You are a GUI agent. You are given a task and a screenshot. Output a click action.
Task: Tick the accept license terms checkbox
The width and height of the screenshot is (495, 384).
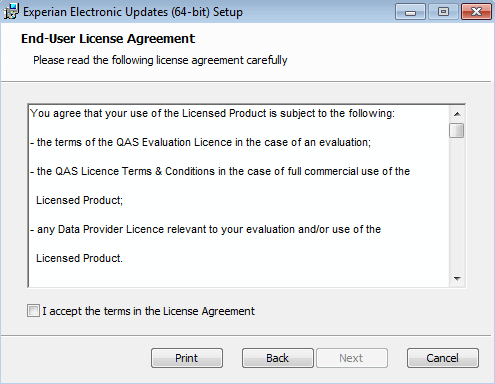click(x=33, y=311)
